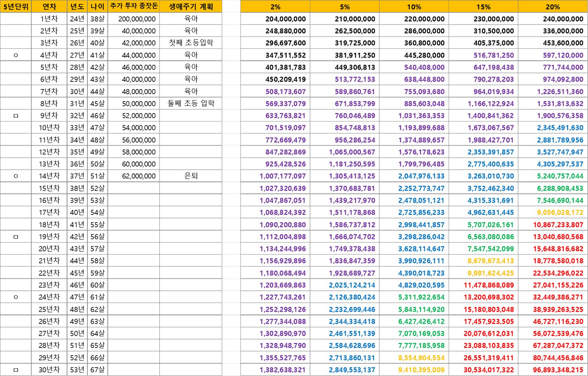Select the square marker in 9년차 row
The height and width of the screenshot is (376, 588).
[16, 116]
